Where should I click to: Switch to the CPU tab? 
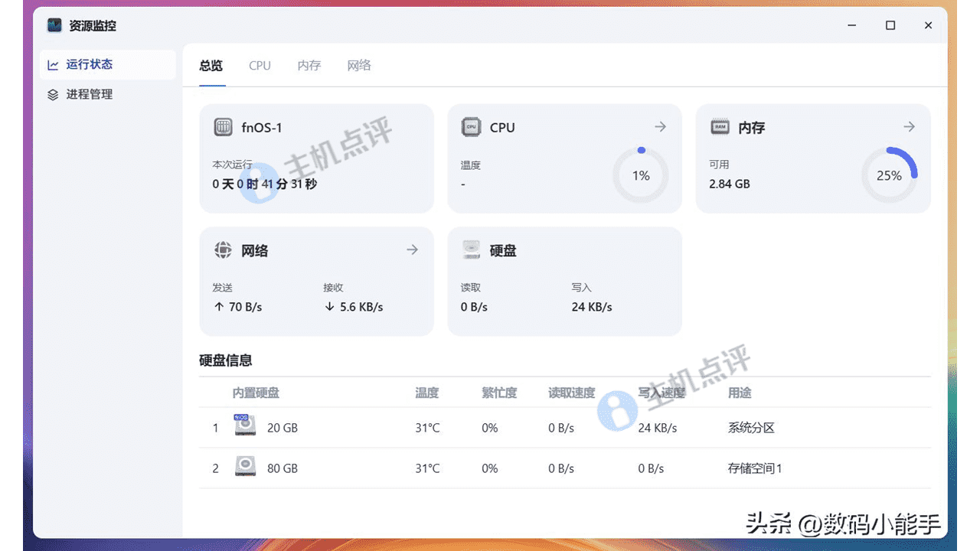point(260,66)
